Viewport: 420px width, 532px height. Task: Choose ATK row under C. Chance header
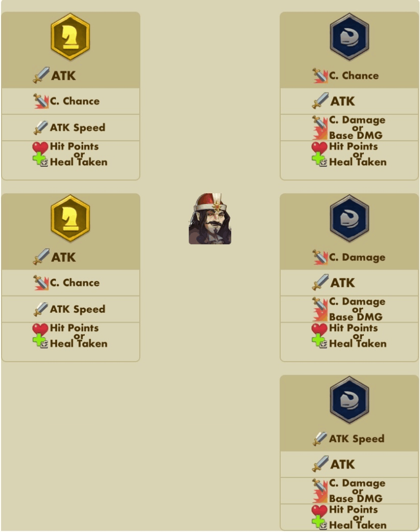pos(349,101)
